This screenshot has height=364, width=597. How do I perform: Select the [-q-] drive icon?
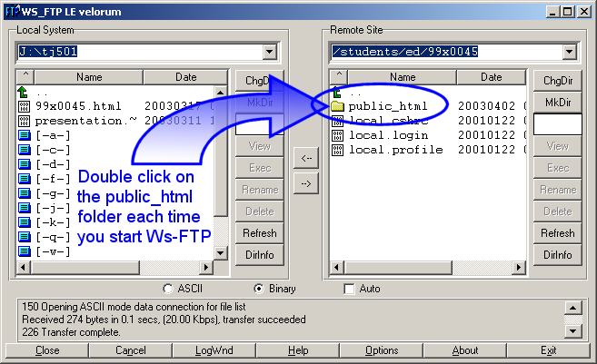(x=25, y=237)
